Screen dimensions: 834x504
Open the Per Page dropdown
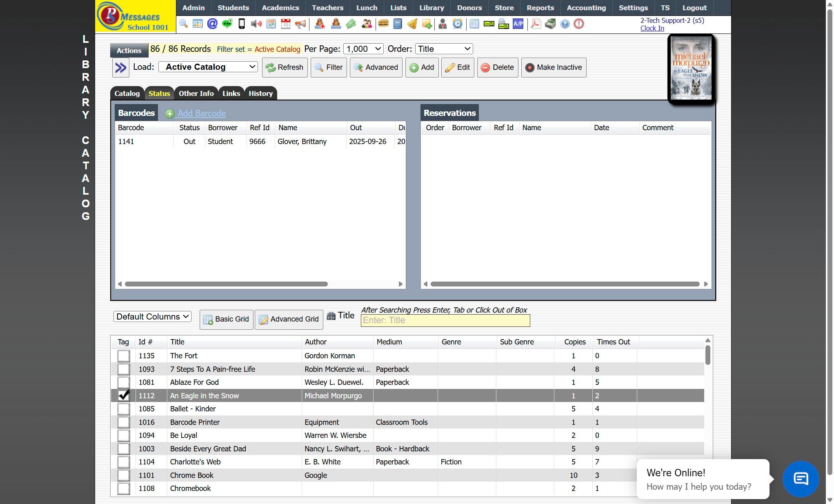click(x=363, y=49)
